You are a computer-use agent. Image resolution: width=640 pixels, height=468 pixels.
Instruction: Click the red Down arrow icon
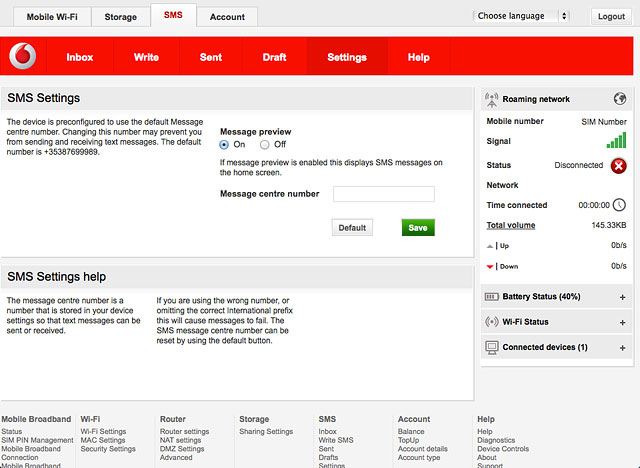490,267
